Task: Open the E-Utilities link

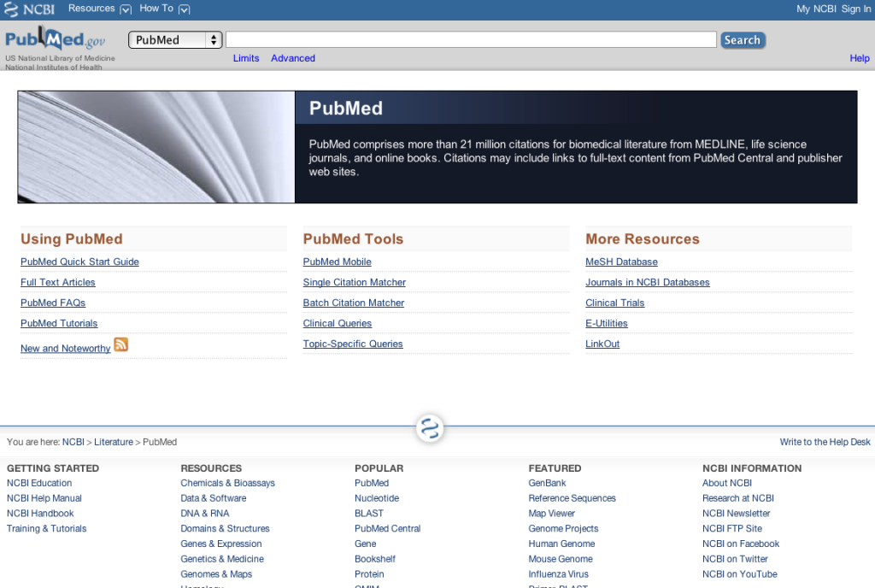Action: (607, 324)
